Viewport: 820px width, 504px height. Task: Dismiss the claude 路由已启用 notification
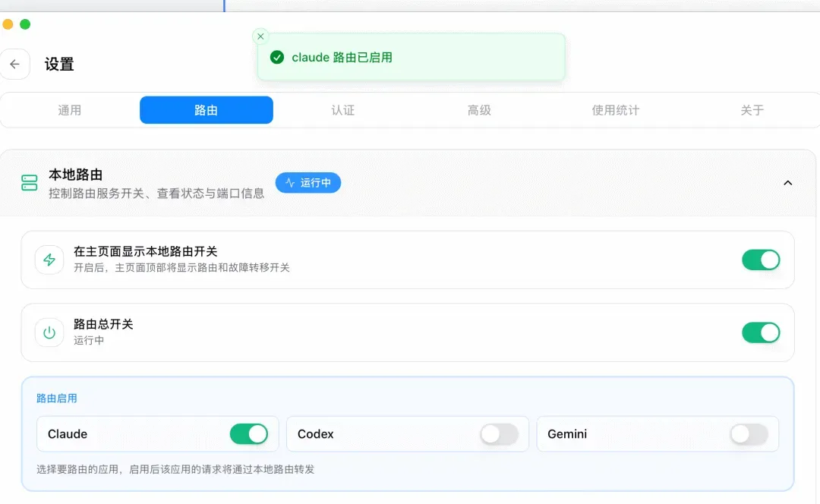[x=260, y=36]
